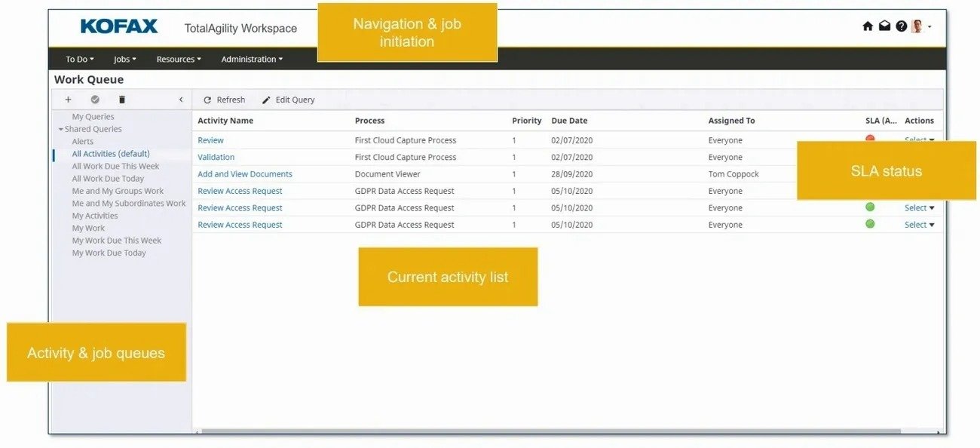Click the checkmark circle icon in sidebar toolbar
This screenshot has width=980, height=448.
(95, 100)
